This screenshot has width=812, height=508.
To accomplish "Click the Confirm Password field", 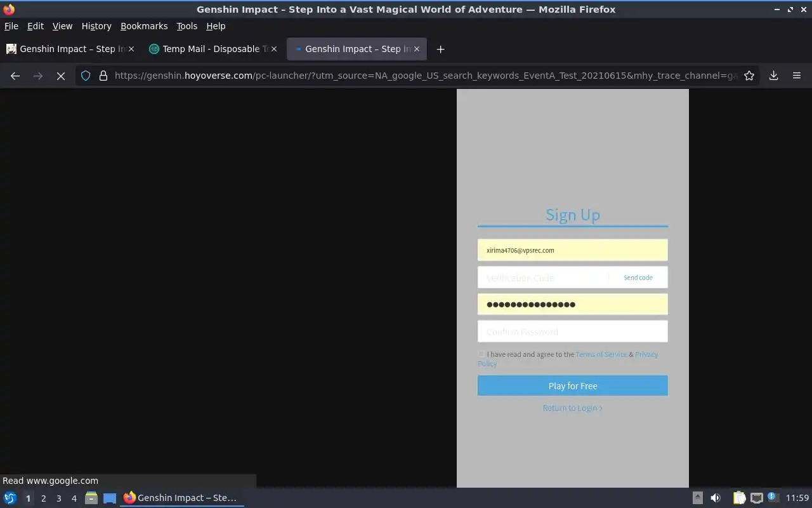I will point(572,331).
